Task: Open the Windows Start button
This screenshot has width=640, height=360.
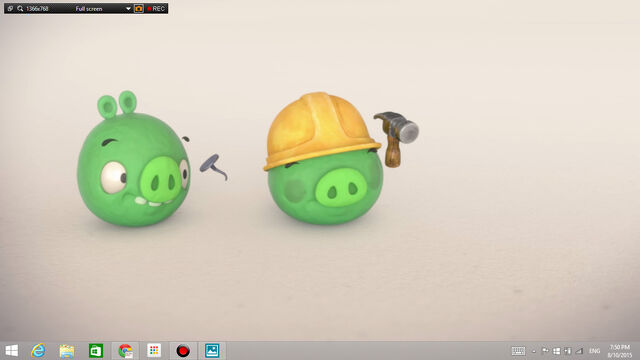Action: click(x=11, y=351)
